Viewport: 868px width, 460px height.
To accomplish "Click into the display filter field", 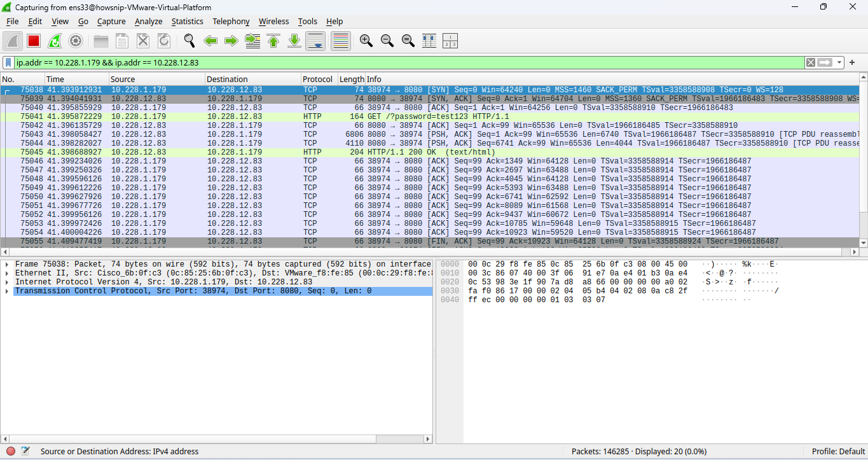I will click(x=410, y=62).
